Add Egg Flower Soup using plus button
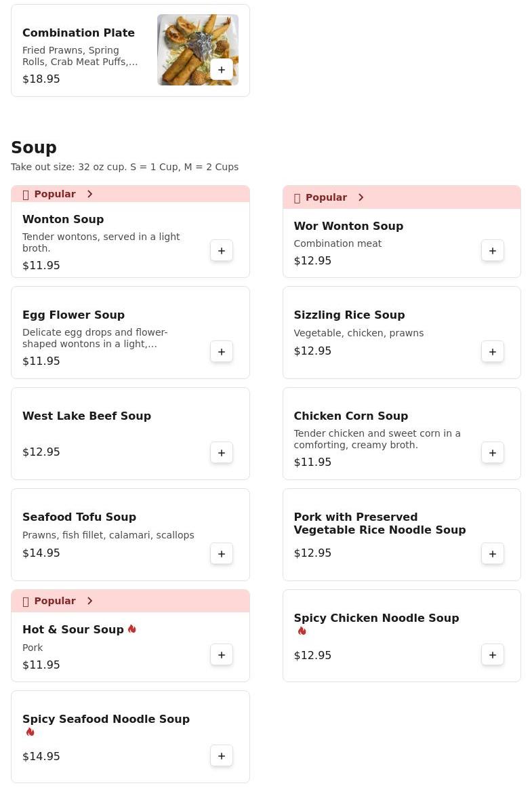 pyautogui.click(x=222, y=352)
